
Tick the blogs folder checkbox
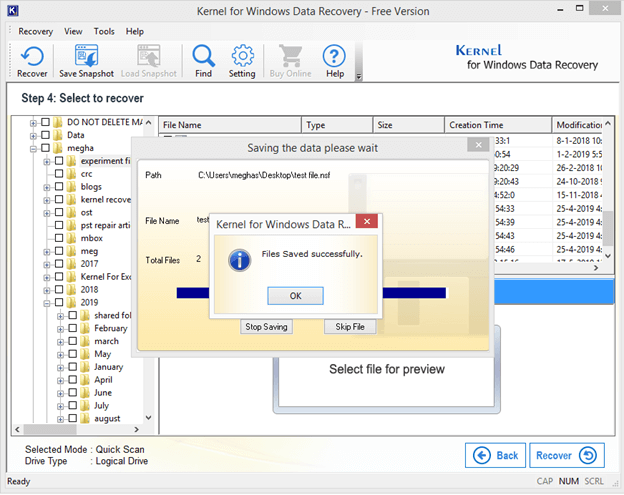pos(59,186)
